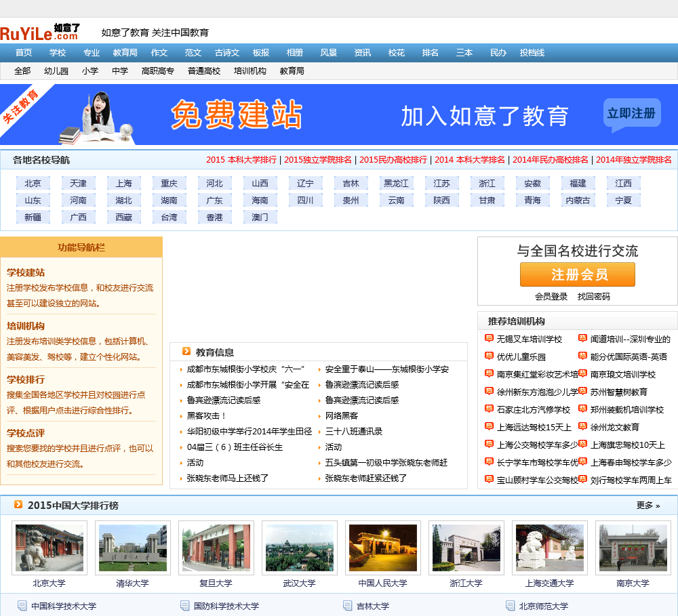The height and width of the screenshot is (616, 678).
Task: Click document icon beside 国防科学技术大学
Action: (x=184, y=606)
